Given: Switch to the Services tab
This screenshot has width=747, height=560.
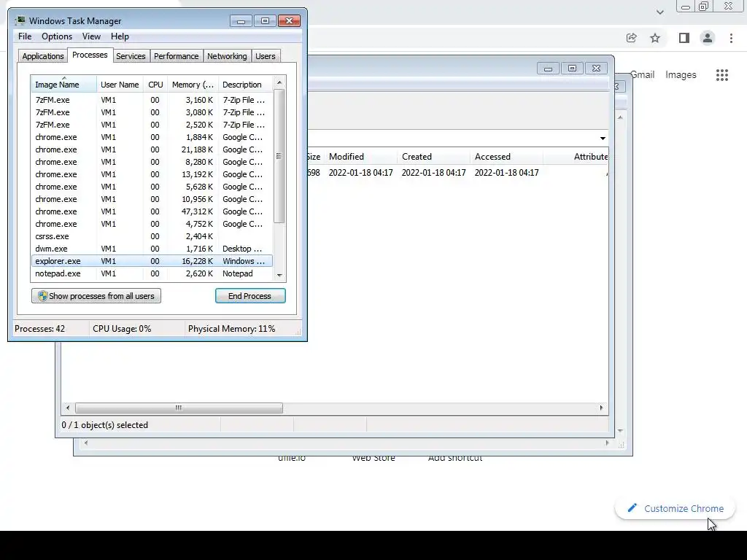Looking at the screenshot, I should 131,56.
